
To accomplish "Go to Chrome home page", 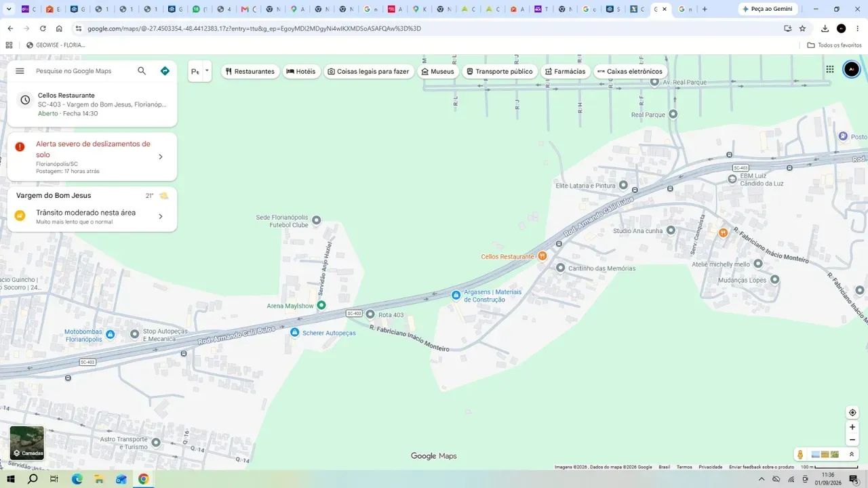I will [x=59, y=28].
